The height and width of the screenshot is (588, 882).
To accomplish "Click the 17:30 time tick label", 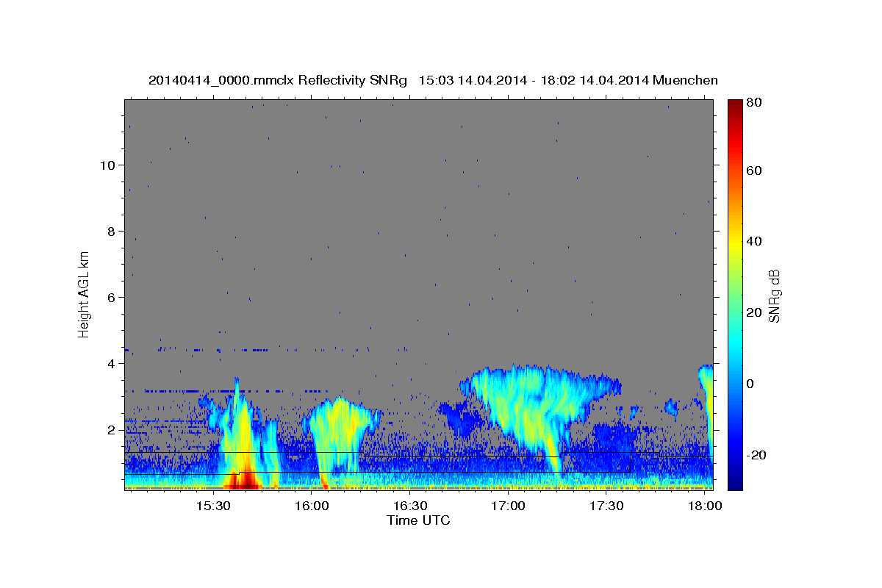I will click(606, 506).
